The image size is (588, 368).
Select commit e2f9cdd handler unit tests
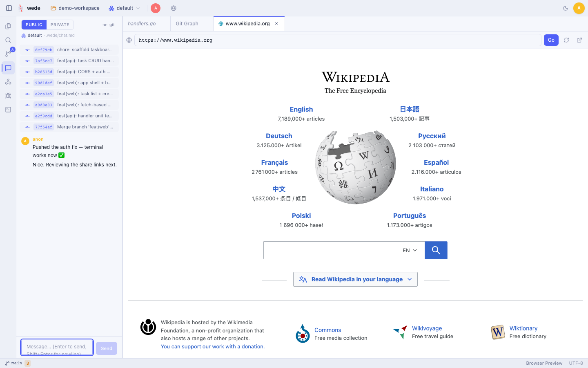click(x=69, y=116)
